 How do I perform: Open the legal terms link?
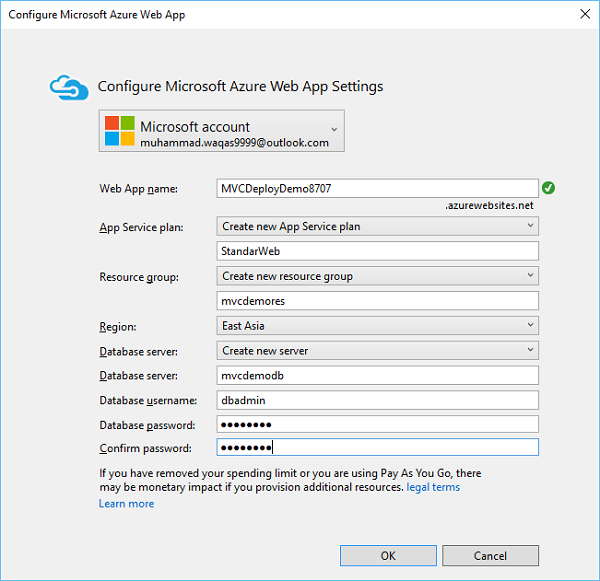point(433,487)
